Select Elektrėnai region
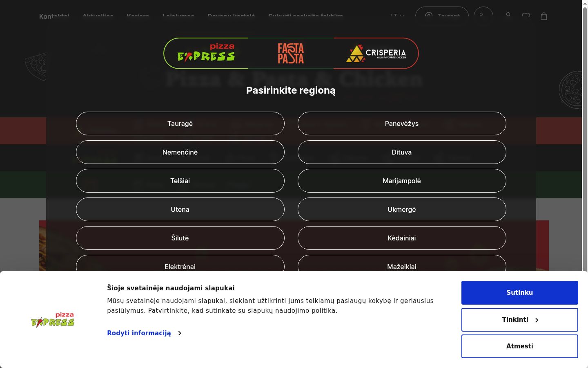This screenshot has width=588, height=368. (180, 263)
